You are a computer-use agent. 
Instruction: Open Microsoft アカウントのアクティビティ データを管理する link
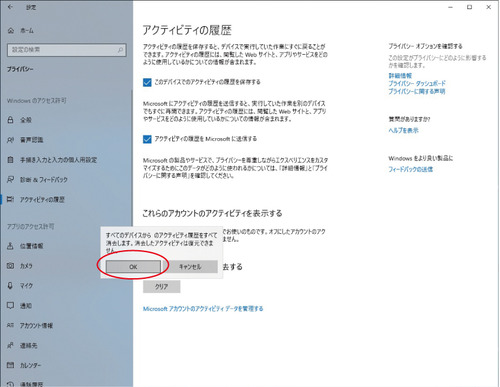pos(203,309)
